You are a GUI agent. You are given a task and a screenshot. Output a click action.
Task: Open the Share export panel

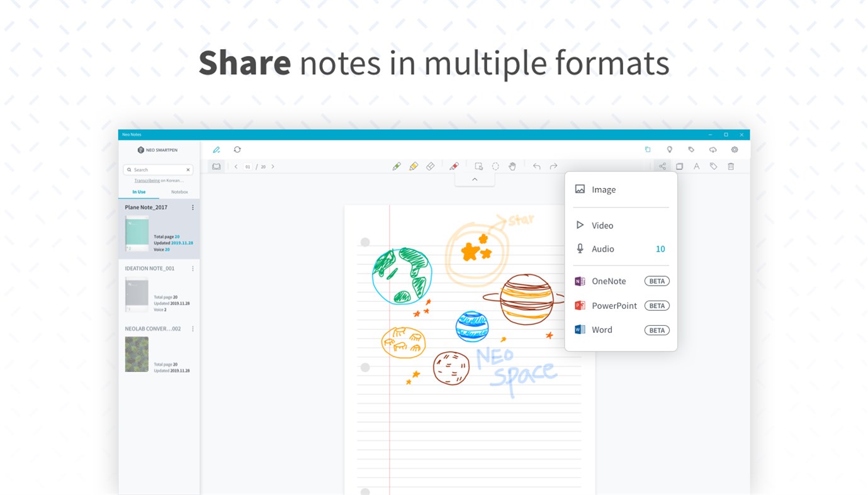(662, 165)
